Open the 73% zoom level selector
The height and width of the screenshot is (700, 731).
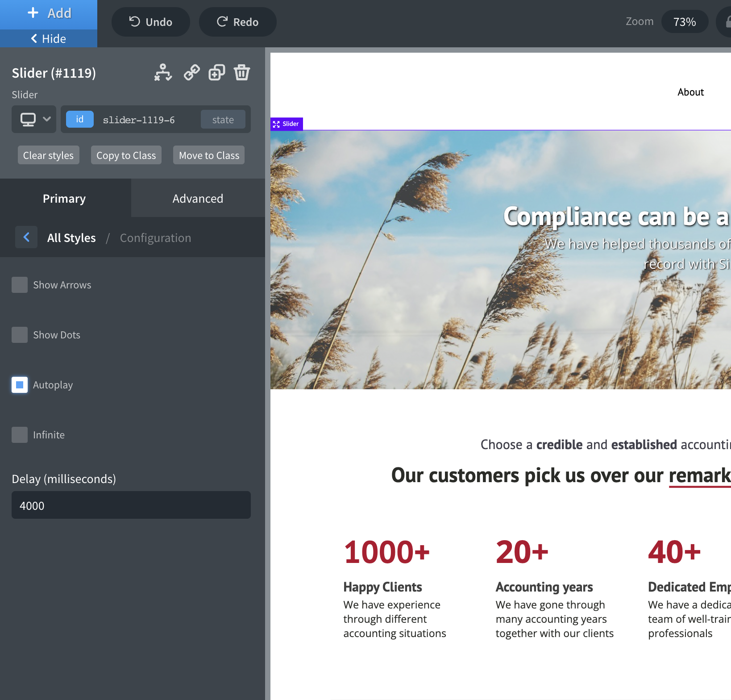[x=684, y=22]
